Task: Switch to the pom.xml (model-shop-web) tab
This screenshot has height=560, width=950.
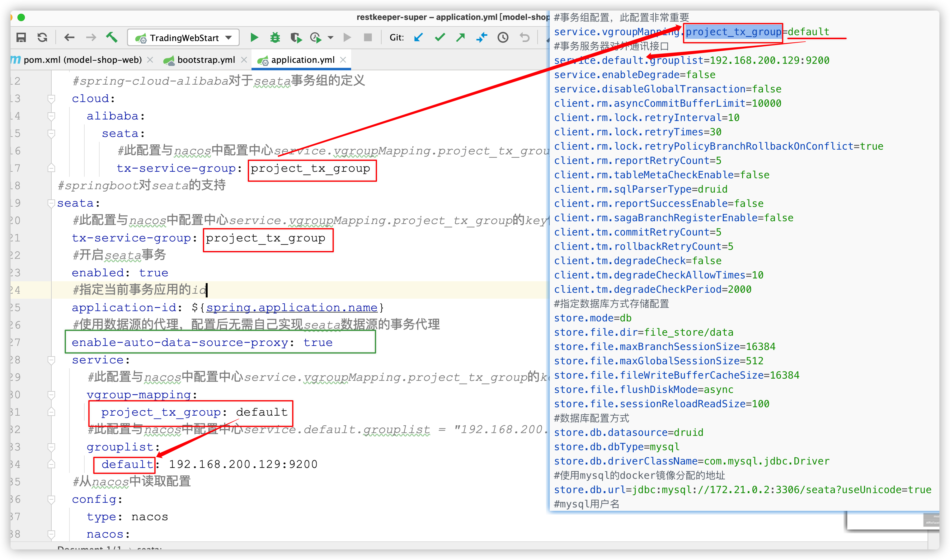Action: tap(82, 60)
